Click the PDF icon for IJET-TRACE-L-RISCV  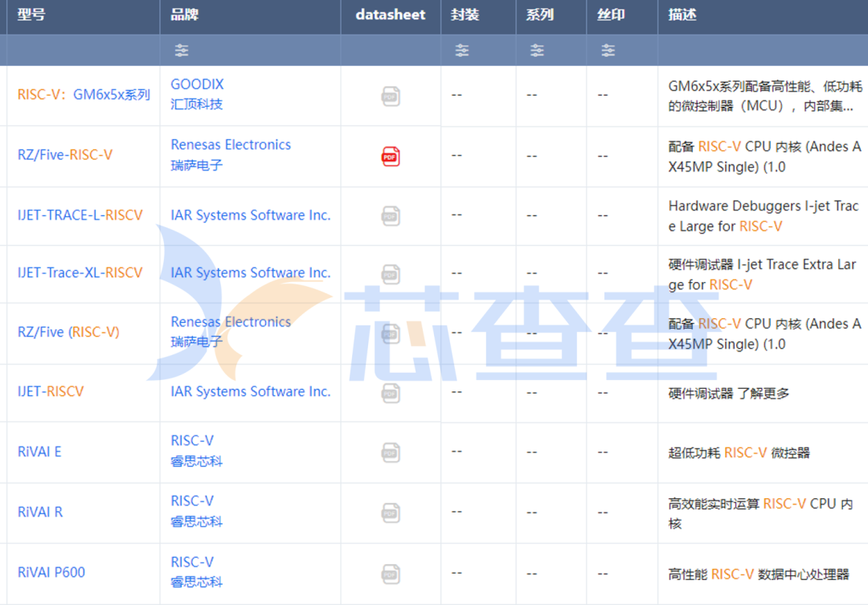click(x=391, y=216)
